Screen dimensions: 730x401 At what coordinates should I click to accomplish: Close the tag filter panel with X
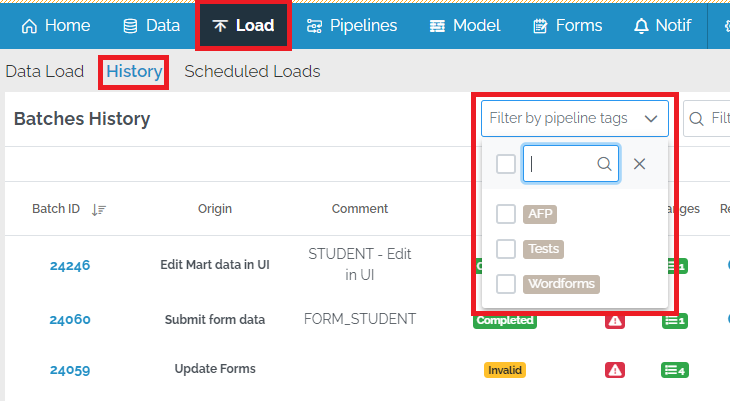(x=640, y=164)
